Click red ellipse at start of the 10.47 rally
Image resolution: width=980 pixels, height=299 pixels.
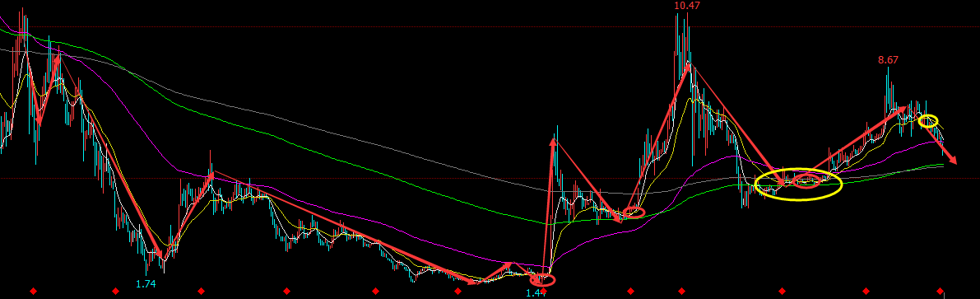coord(633,212)
